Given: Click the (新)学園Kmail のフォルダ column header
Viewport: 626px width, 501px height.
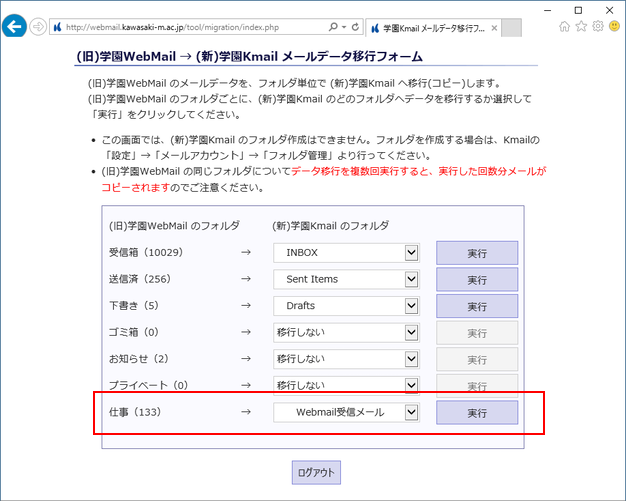Looking at the screenshot, I should pos(331,226).
